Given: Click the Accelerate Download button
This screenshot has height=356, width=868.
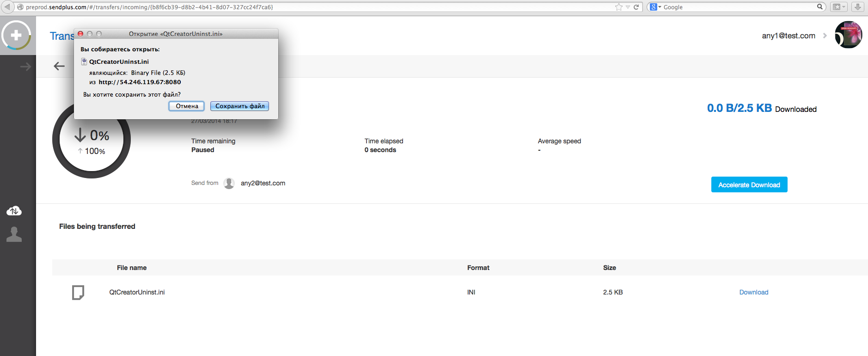Looking at the screenshot, I should (x=749, y=184).
